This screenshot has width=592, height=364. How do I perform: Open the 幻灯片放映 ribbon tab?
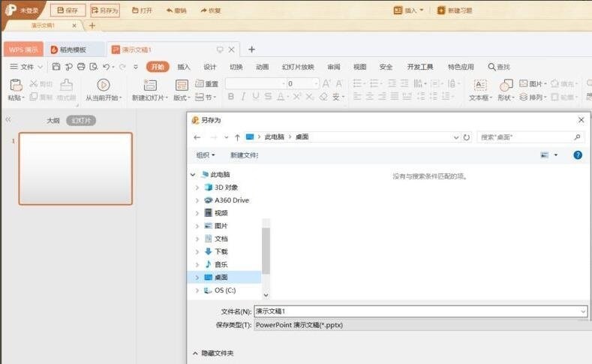pyautogui.click(x=298, y=67)
